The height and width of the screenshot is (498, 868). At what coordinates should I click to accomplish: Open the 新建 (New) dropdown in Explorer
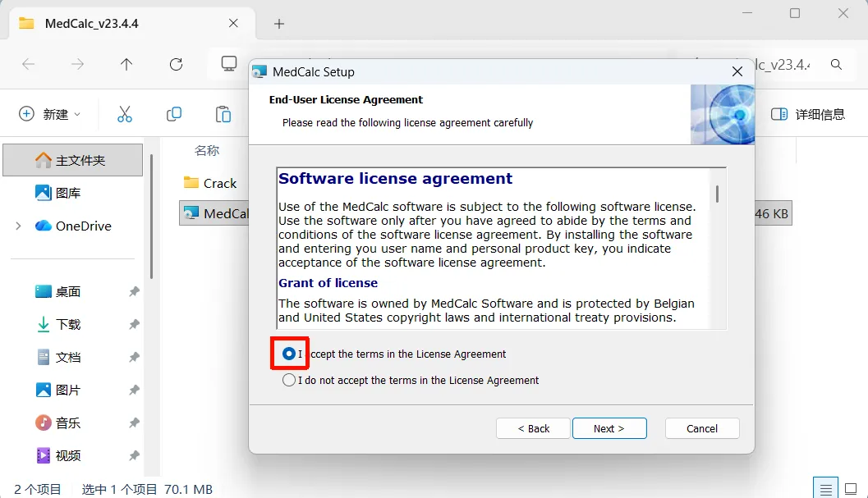[50, 114]
